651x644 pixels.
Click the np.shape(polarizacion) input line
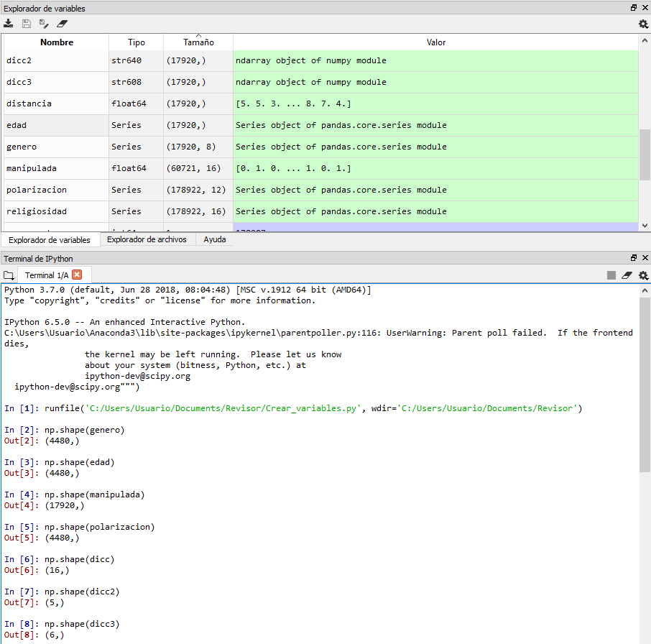(79, 528)
